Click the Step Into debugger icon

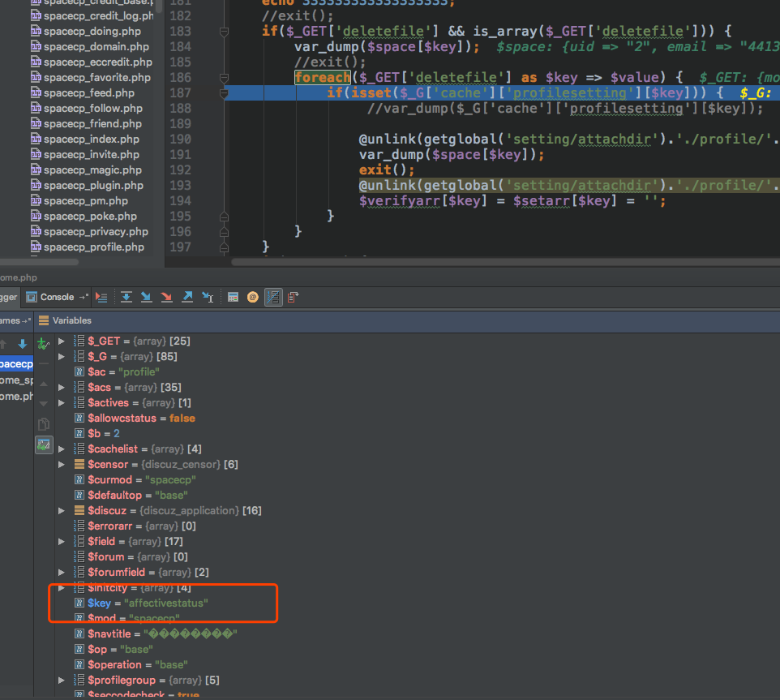tap(147, 297)
